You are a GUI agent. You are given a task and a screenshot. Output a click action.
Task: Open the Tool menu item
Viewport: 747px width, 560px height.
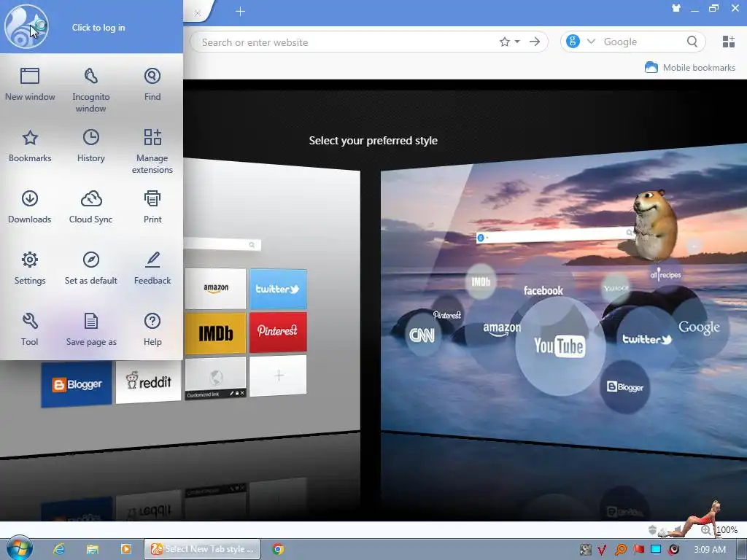coord(29,330)
